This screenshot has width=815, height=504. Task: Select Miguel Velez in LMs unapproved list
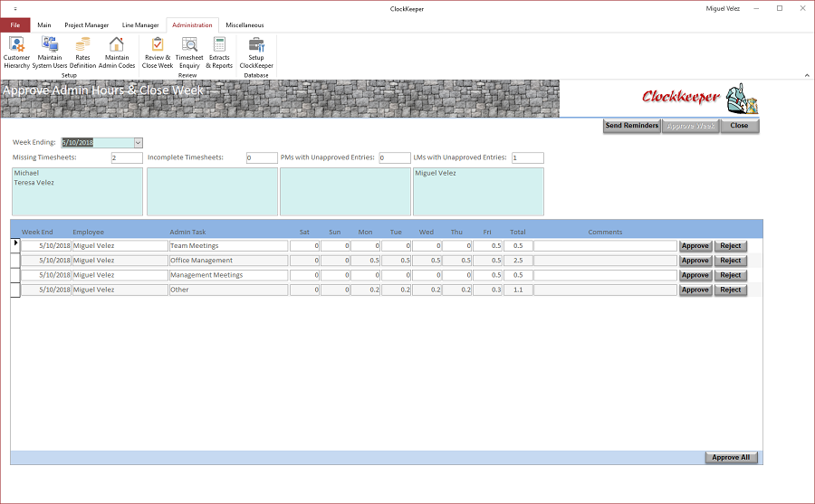(435, 173)
